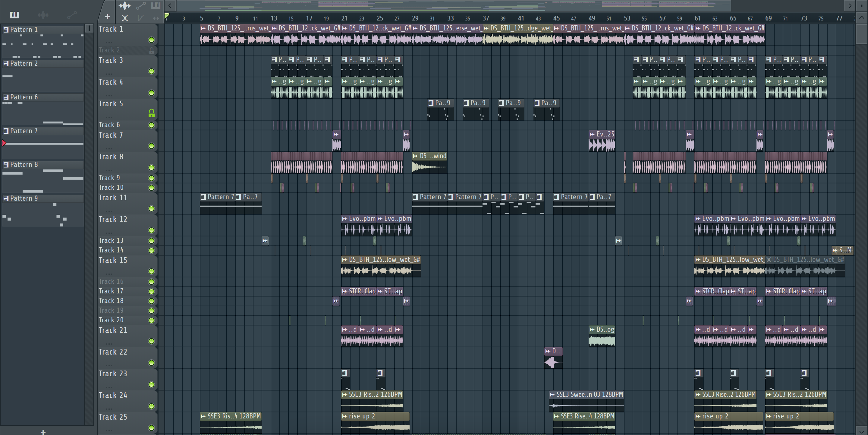Click bar 49 on the timeline ruler
This screenshot has width=868, height=435.
(592, 18)
